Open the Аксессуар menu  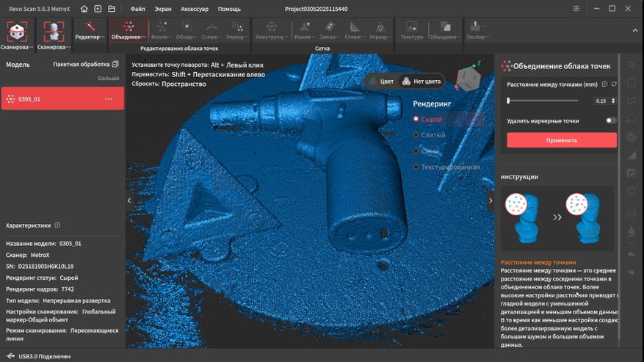[x=195, y=10]
